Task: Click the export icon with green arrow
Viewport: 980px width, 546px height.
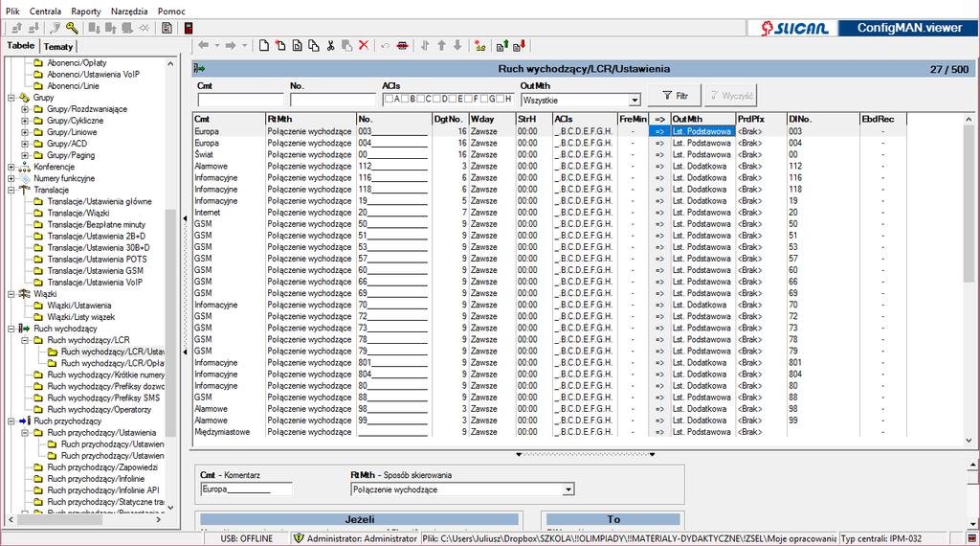Action: (x=501, y=46)
